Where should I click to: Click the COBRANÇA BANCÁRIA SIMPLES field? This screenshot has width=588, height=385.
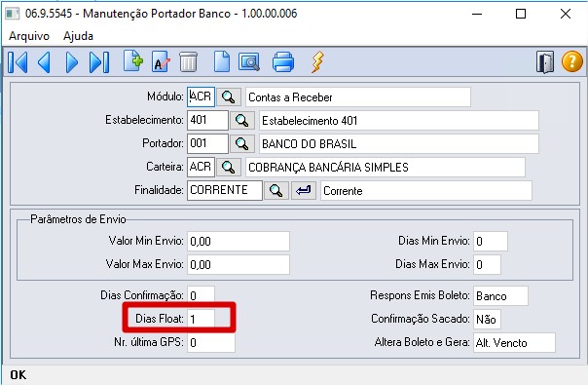pos(386,167)
